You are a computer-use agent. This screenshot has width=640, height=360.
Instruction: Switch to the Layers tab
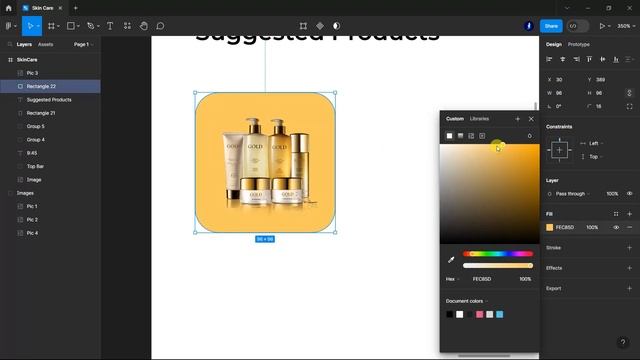click(x=24, y=44)
